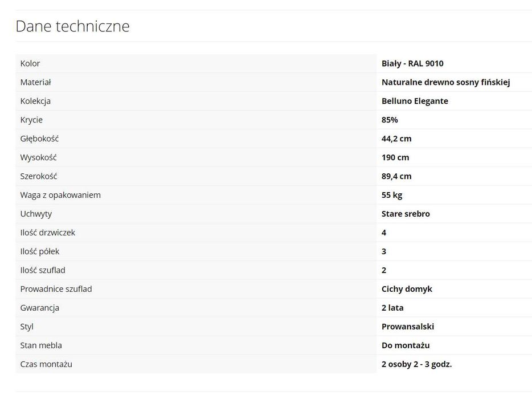
Task: Click the "Dane techniczne" heading
Action: tap(72, 26)
